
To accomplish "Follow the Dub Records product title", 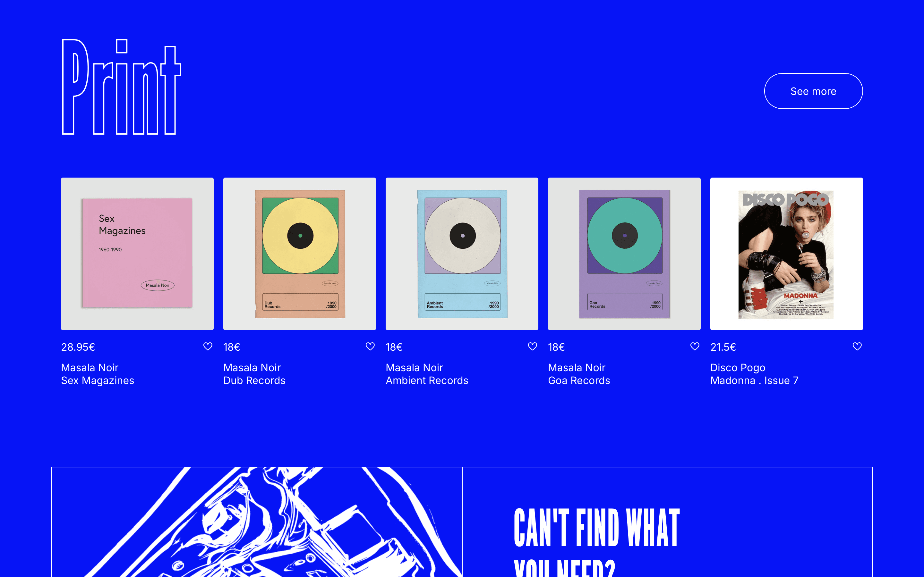I will click(254, 380).
